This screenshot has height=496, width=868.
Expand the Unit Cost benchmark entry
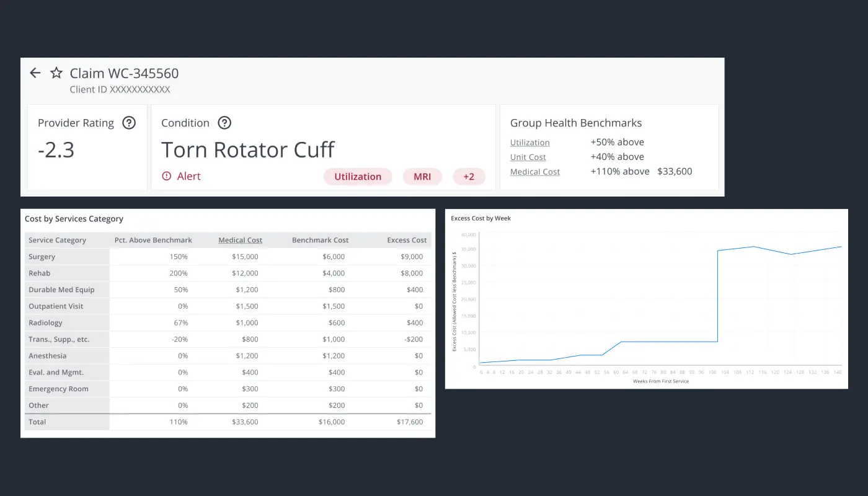pyautogui.click(x=528, y=157)
